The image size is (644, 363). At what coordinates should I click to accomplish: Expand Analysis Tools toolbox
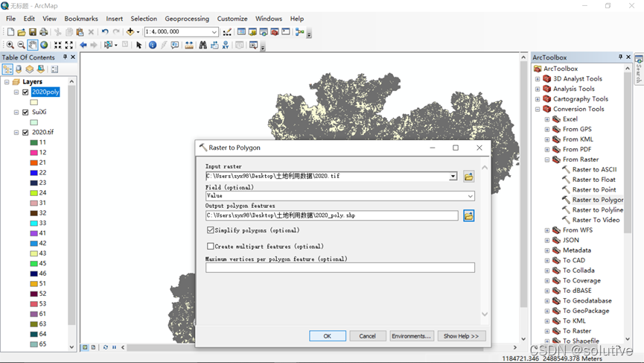(x=538, y=89)
